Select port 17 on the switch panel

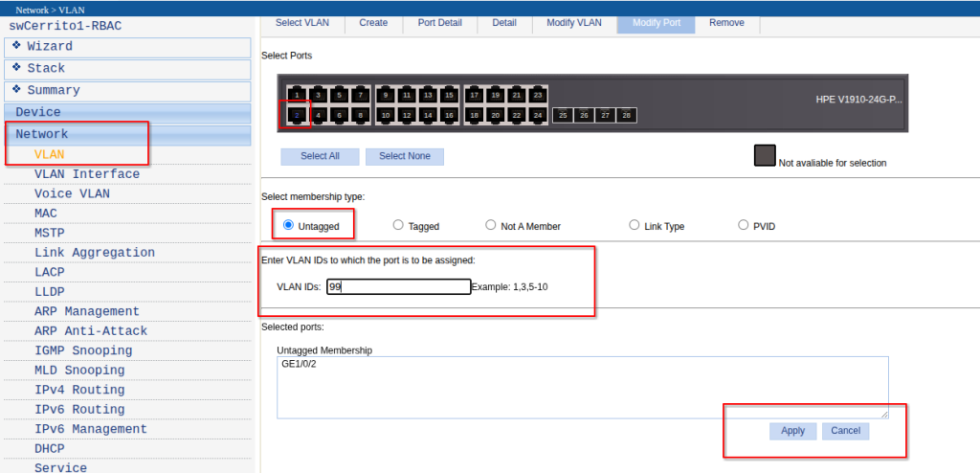pos(475,95)
